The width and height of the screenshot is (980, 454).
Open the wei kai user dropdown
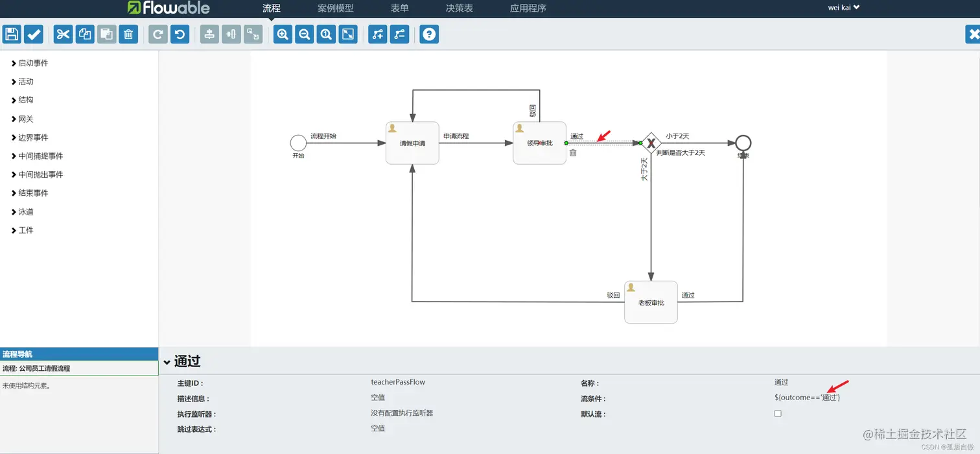[844, 8]
